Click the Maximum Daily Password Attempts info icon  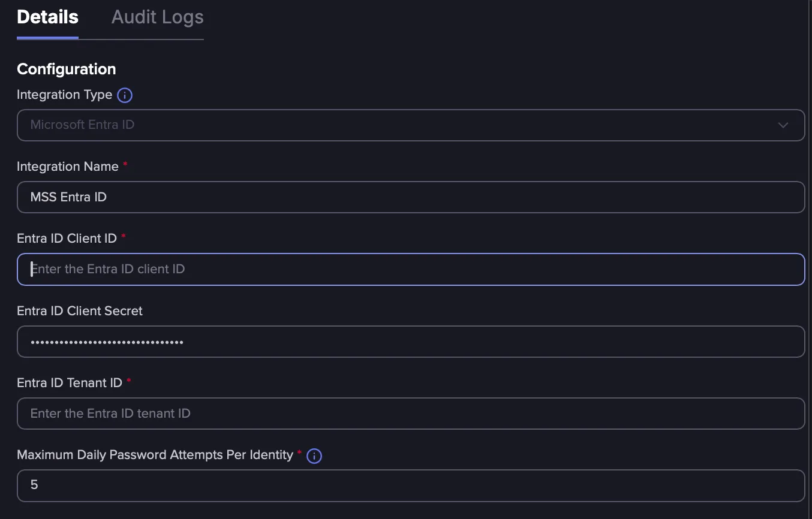coord(314,456)
